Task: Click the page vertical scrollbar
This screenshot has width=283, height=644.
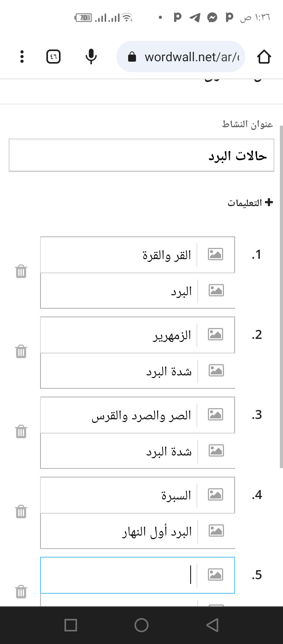Action: 281,296
